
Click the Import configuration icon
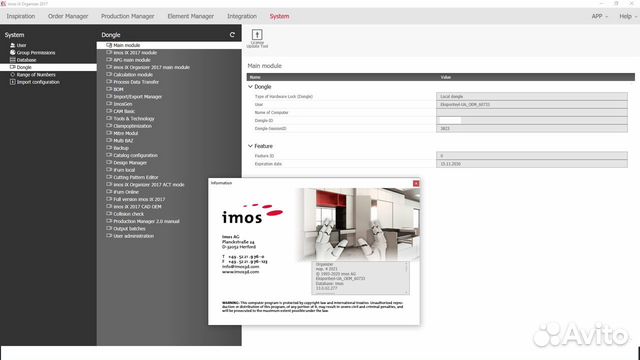tap(13, 82)
